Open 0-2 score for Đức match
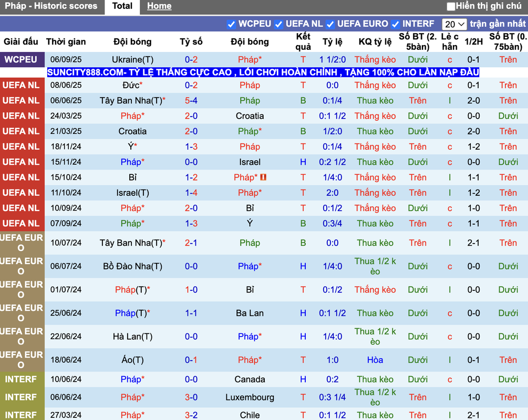This screenshot has height=420, width=528. [191, 85]
